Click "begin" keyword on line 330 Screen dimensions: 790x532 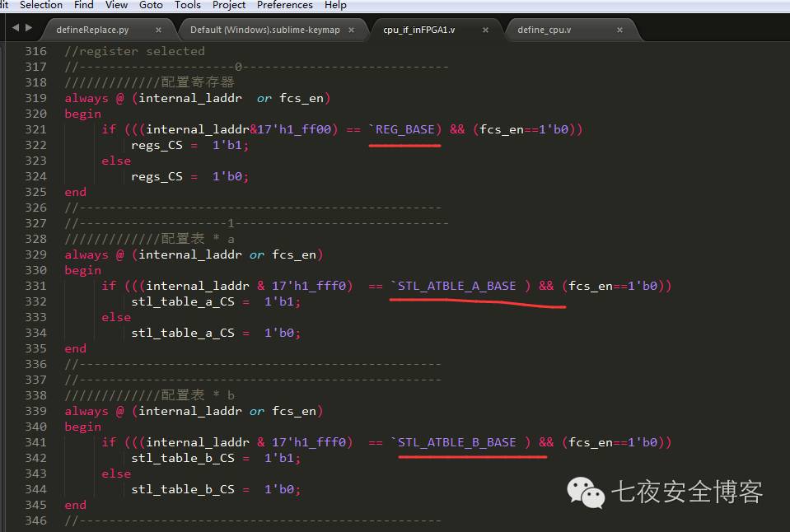(x=82, y=271)
